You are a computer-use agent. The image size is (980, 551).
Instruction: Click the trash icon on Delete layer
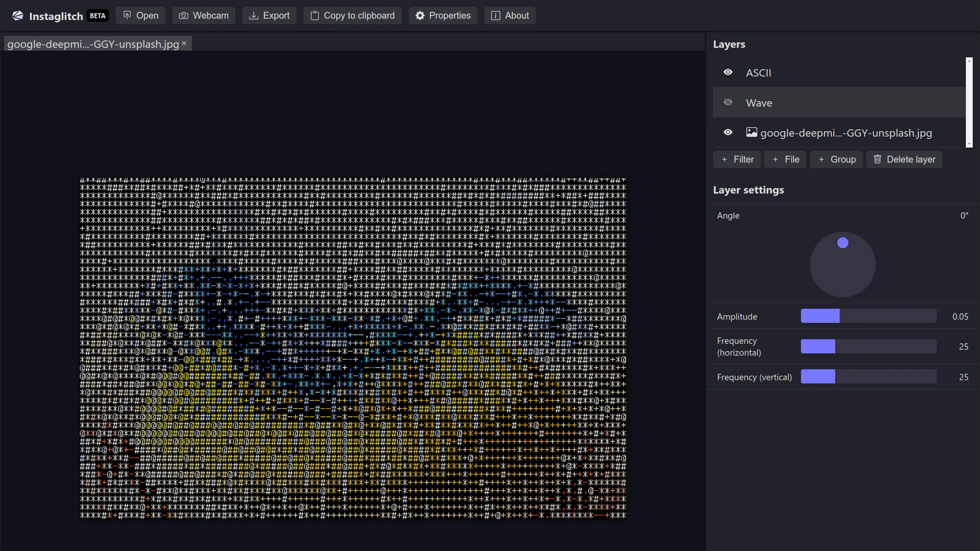tap(877, 159)
